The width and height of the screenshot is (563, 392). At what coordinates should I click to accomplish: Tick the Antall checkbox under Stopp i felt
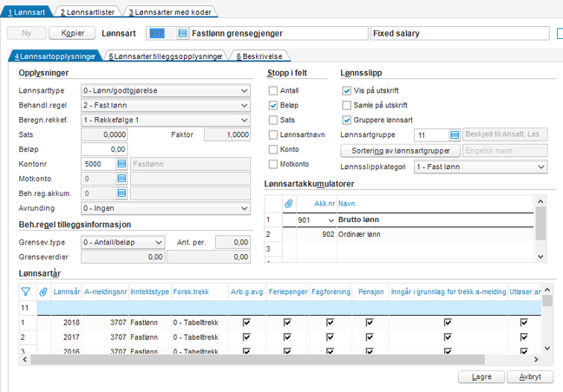tap(274, 90)
